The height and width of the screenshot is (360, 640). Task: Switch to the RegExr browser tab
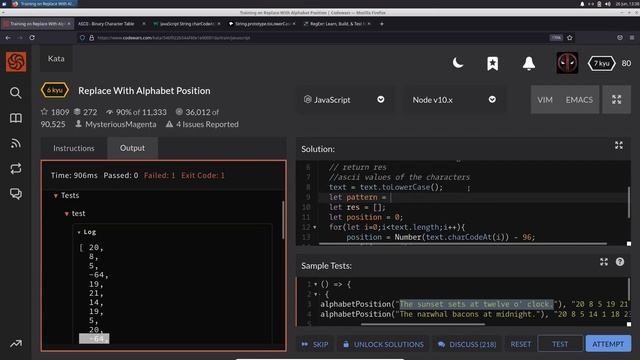[x=336, y=24]
